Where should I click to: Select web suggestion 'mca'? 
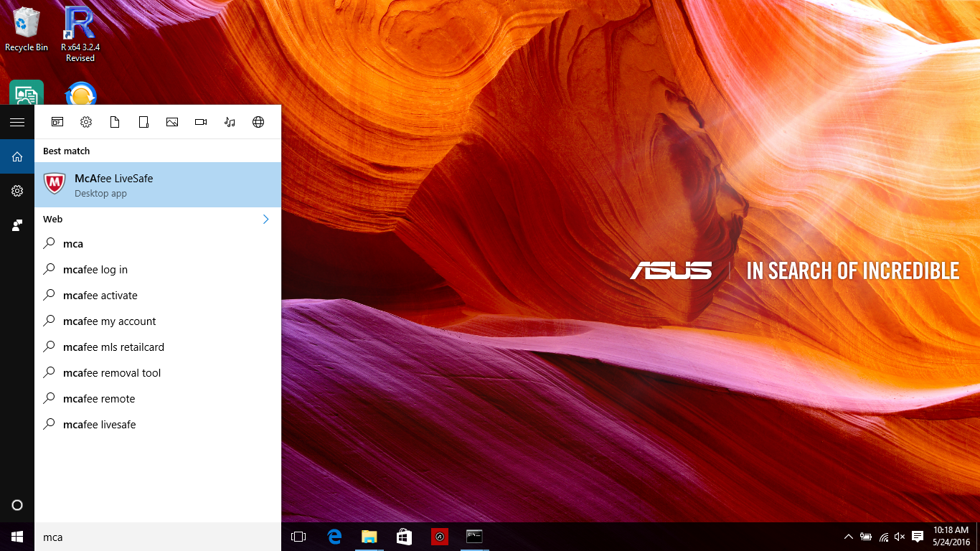[158, 244]
